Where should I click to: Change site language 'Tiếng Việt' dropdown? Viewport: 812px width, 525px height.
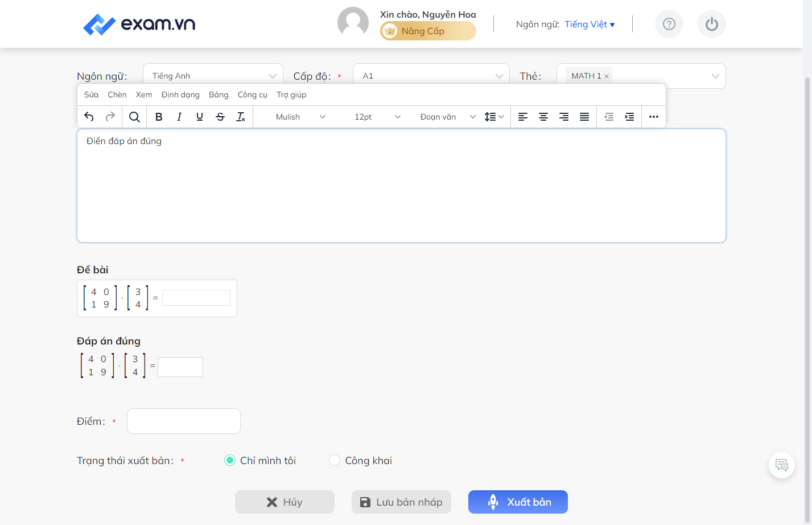click(590, 24)
